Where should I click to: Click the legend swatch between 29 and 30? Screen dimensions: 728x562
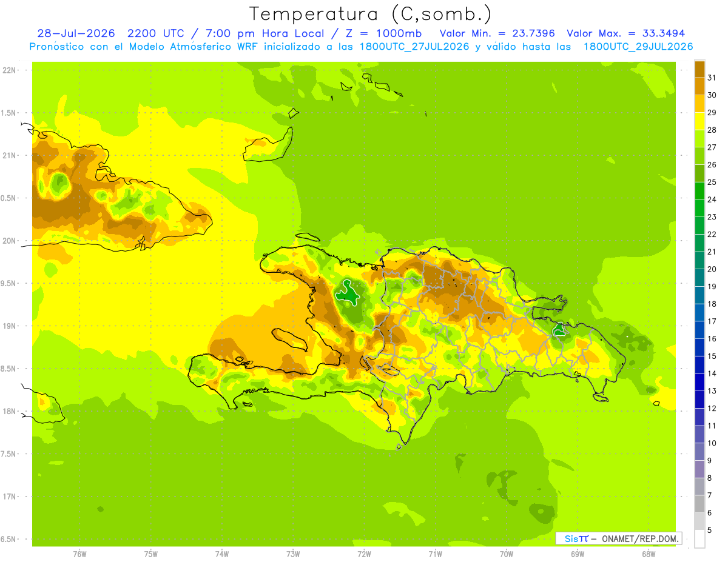coord(699,104)
